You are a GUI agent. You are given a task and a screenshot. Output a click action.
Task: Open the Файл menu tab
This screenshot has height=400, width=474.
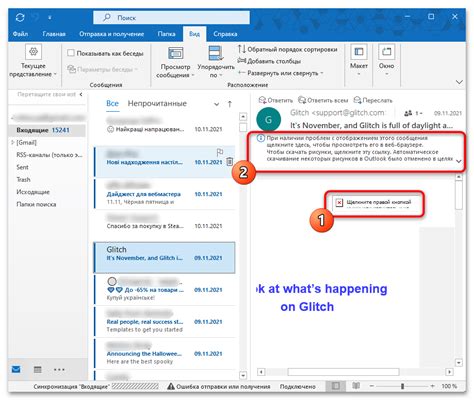pos(20,34)
